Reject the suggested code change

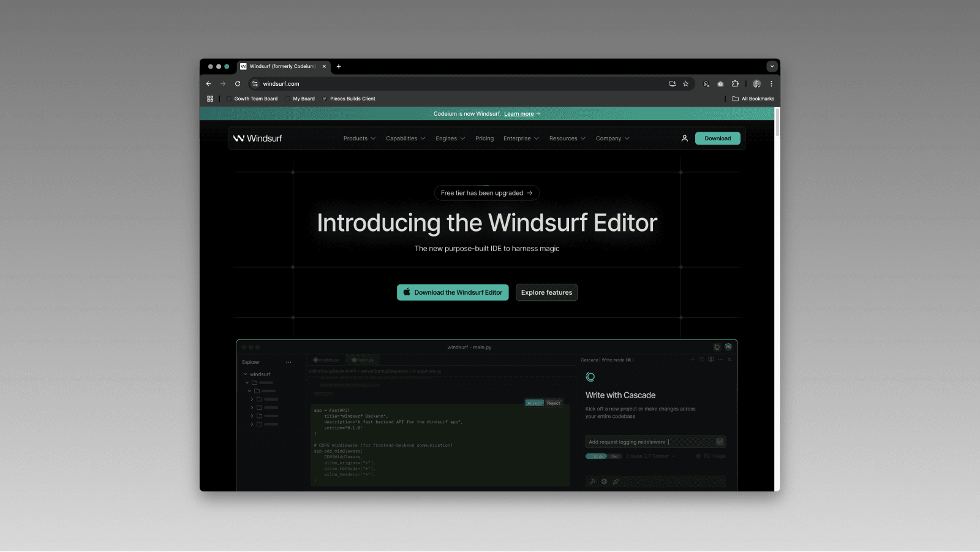click(x=554, y=403)
